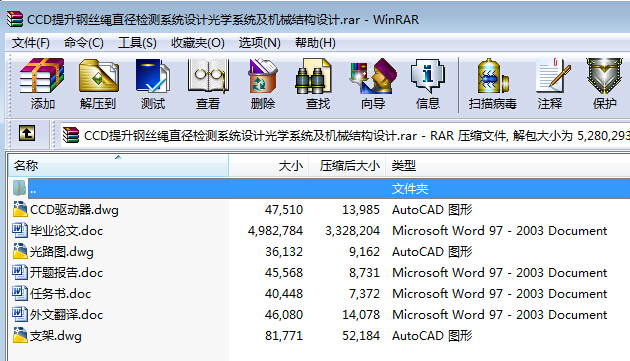Select file name 光路图.dwg
630x361 pixels.
tap(61, 251)
